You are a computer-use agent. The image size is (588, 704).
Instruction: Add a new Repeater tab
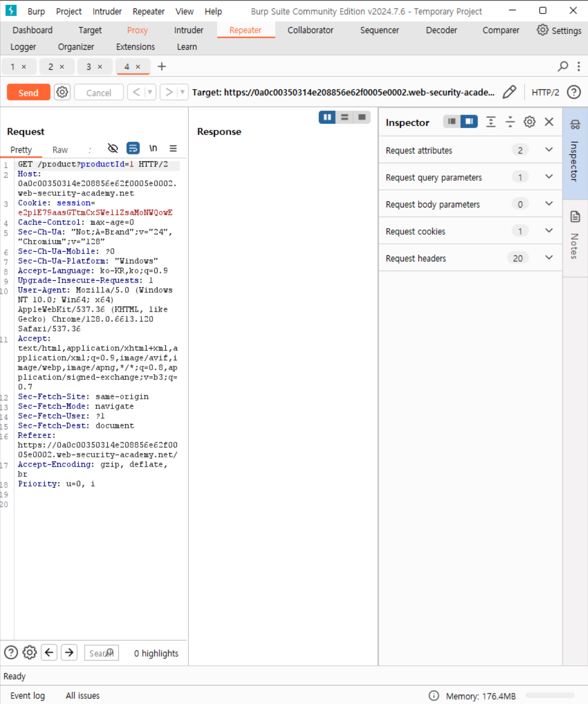click(162, 66)
